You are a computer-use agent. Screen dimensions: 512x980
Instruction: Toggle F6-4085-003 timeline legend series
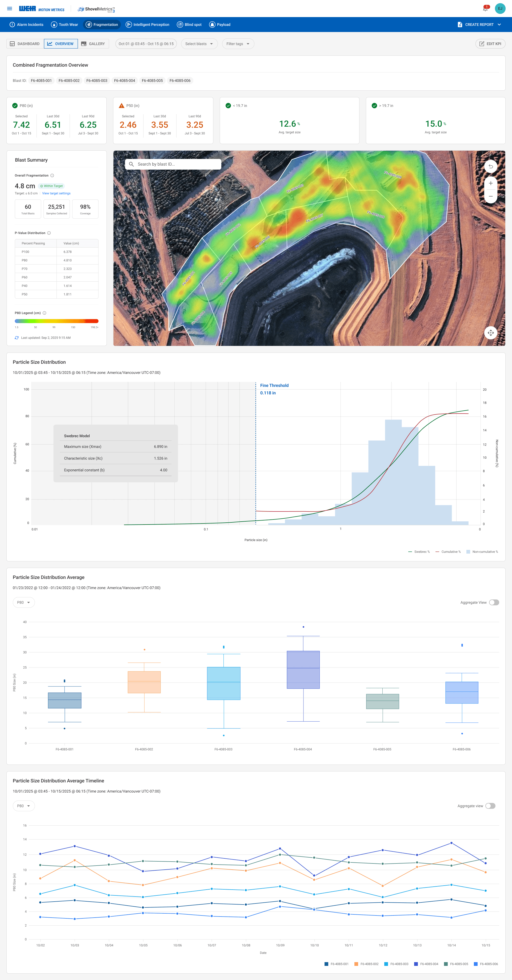(x=396, y=964)
